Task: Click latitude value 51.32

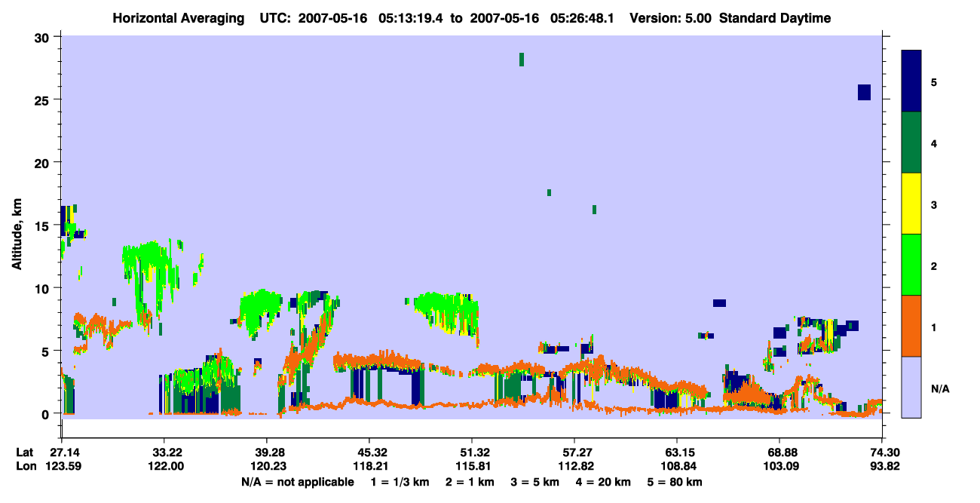Action: coord(471,452)
